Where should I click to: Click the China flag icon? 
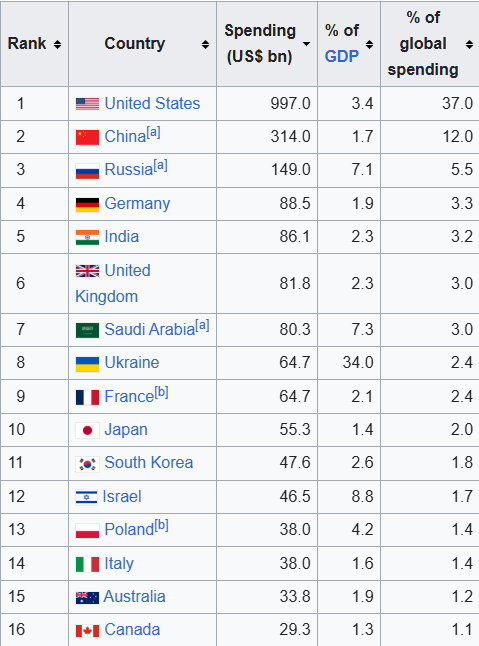(x=87, y=137)
